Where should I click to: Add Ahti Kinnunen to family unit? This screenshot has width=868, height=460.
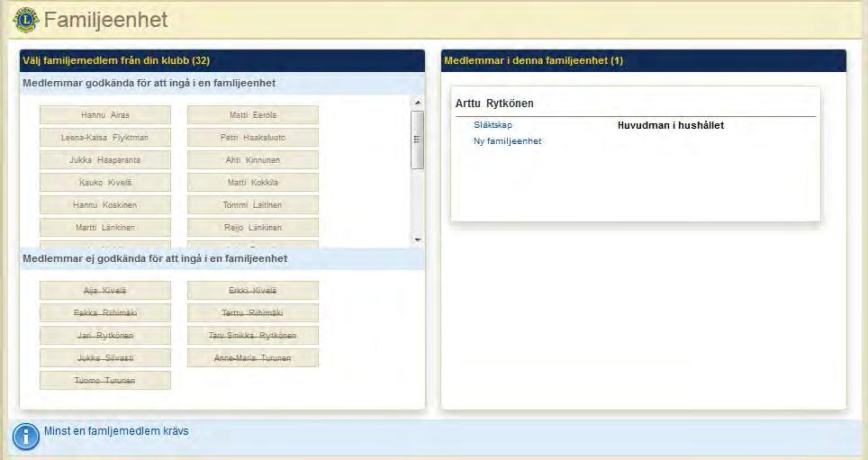[x=253, y=160]
